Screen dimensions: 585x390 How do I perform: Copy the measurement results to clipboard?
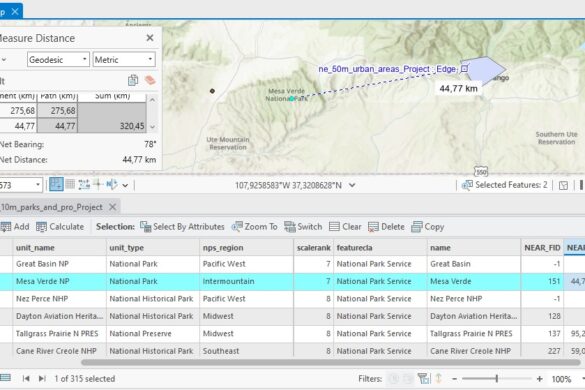coord(133,80)
